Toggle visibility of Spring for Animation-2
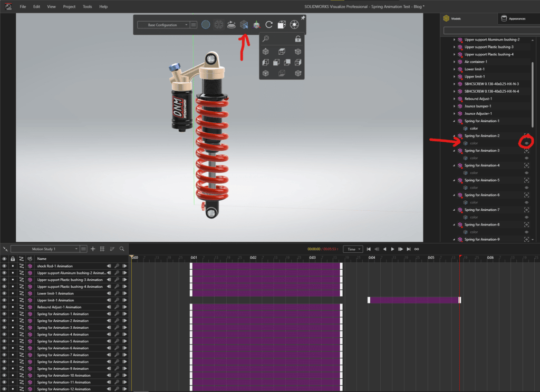 [526, 135]
